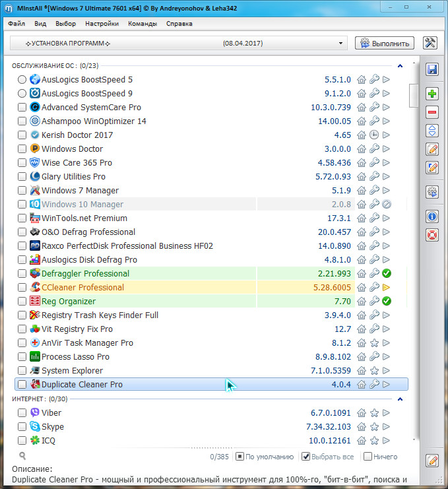
Task: Click the clock icon for Kerish Doctor 2017
Action: point(374,135)
